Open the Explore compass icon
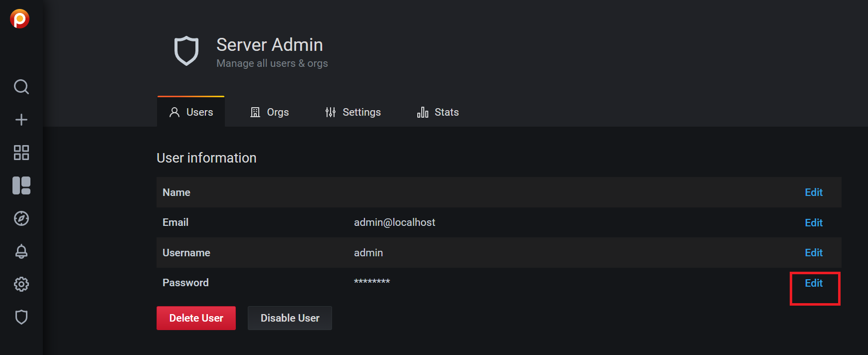 tap(21, 218)
